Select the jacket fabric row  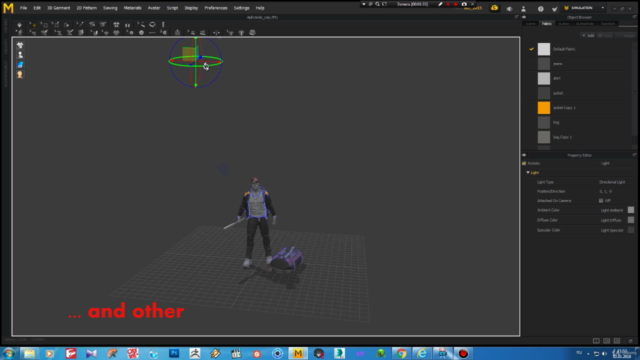tap(579, 93)
